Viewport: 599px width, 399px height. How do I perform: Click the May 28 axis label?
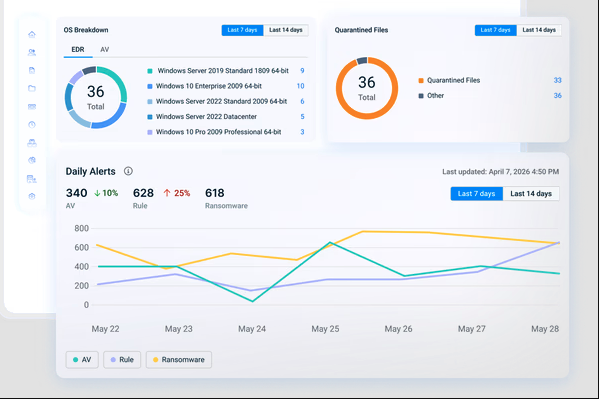[545, 329]
